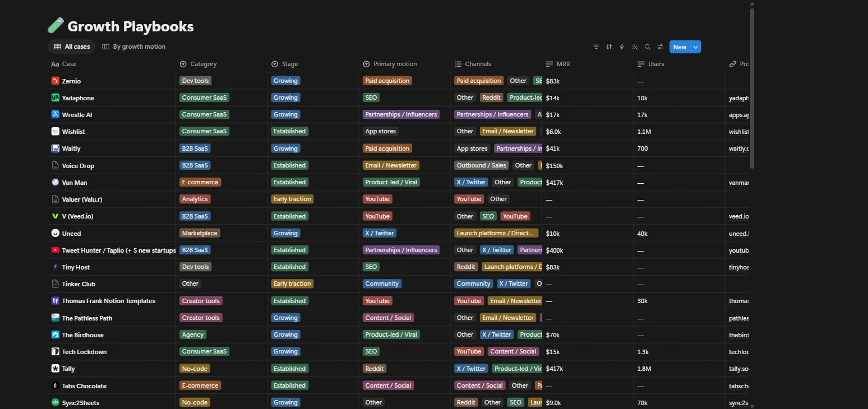Open the lightning automations icon
868x409 pixels.
click(x=622, y=47)
